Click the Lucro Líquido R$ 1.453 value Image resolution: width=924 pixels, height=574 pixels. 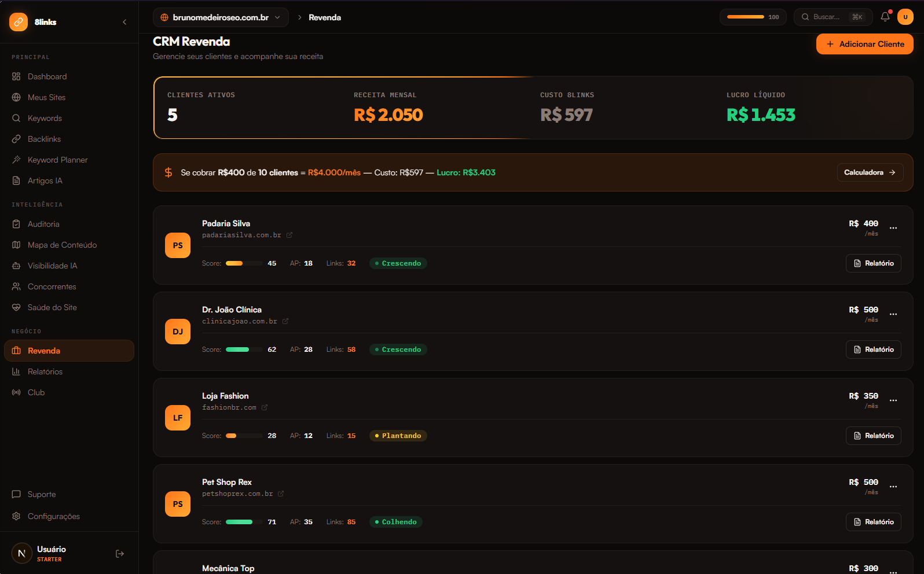761,115
